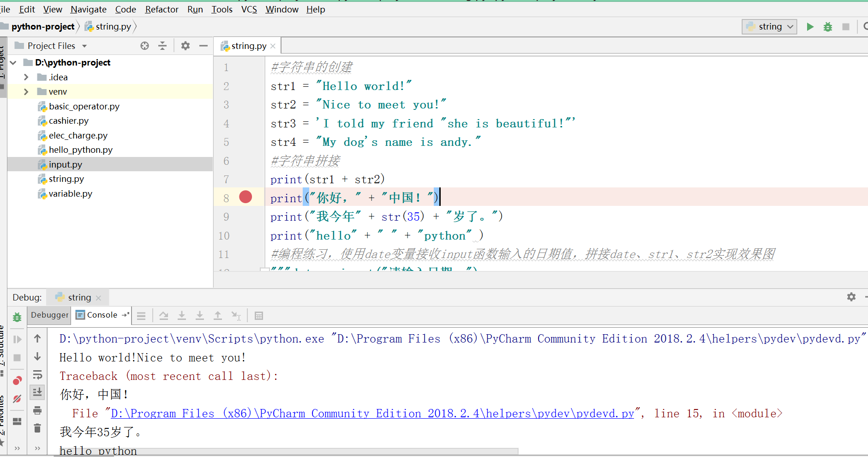Open the Navigate menu

(x=89, y=9)
